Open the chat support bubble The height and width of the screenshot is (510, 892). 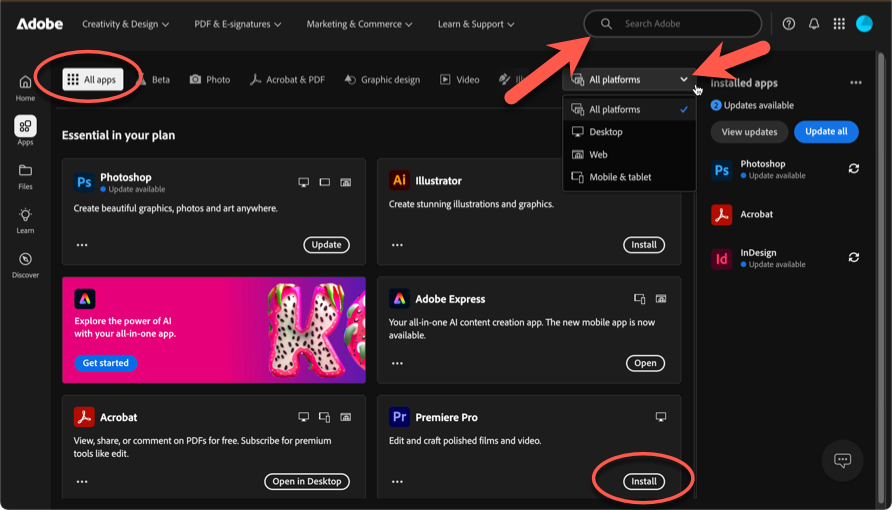pyautogui.click(x=843, y=460)
